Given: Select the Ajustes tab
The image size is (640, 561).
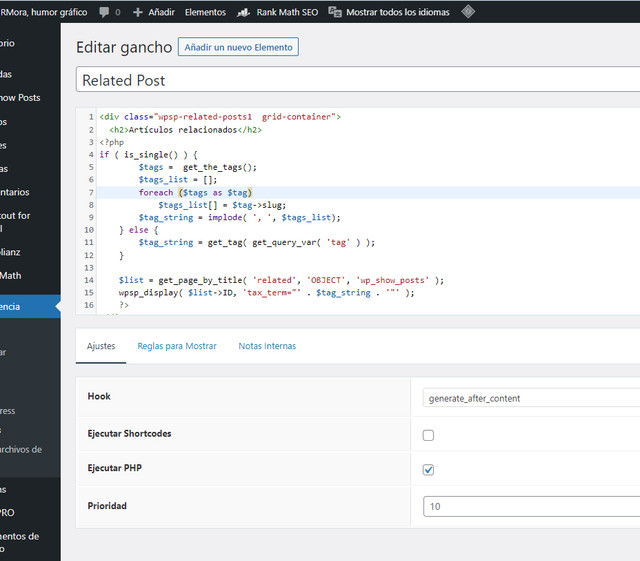Looking at the screenshot, I should 101,346.
